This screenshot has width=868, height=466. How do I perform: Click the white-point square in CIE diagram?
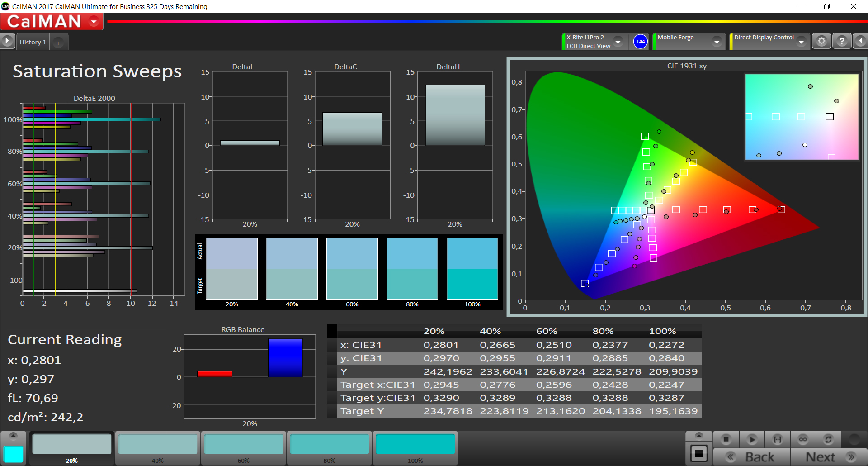click(x=651, y=210)
